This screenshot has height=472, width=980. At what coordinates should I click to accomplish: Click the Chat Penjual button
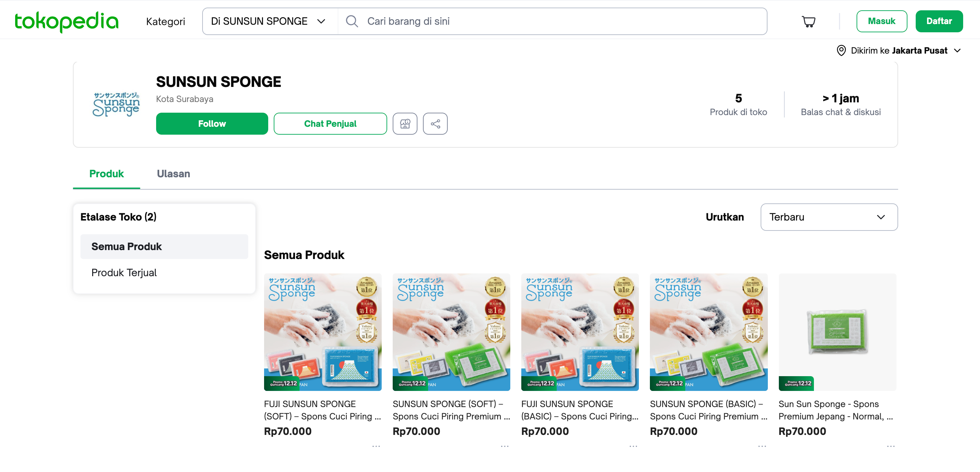(330, 124)
